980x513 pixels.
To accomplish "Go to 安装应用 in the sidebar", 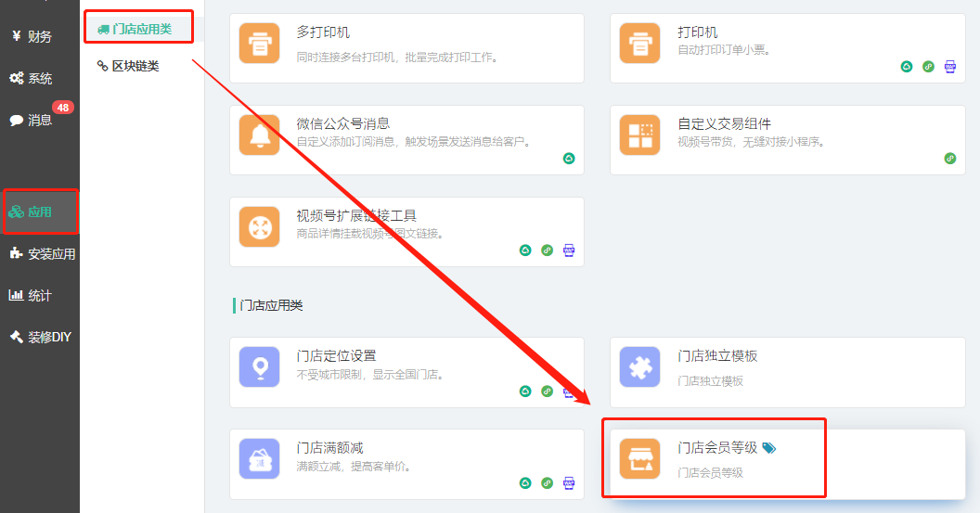I will 43,253.
